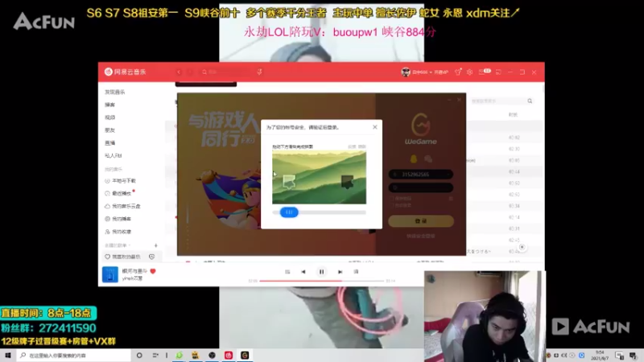Select 朋友 in the sidebar
The image size is (644, 362).
pyautogui.click(x=109, y=130)
